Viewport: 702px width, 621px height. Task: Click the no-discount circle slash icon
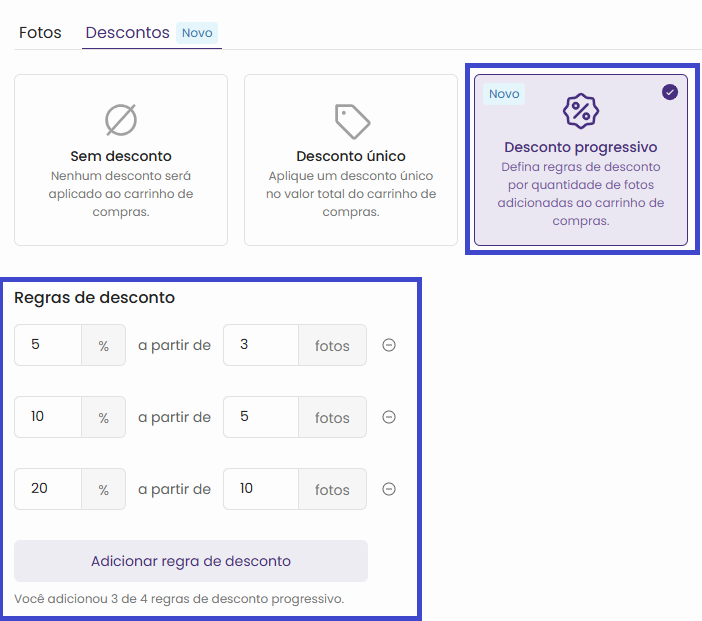(x=120, y=120)
